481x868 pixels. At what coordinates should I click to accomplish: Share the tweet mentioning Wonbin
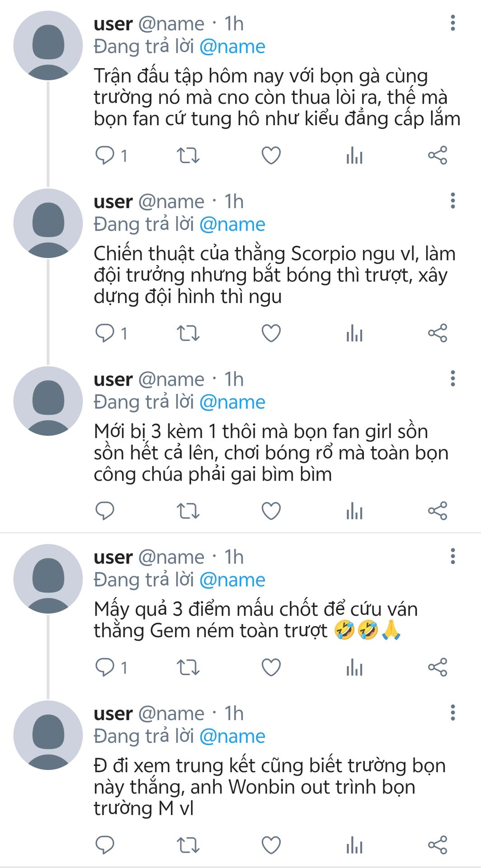[438, 845]
